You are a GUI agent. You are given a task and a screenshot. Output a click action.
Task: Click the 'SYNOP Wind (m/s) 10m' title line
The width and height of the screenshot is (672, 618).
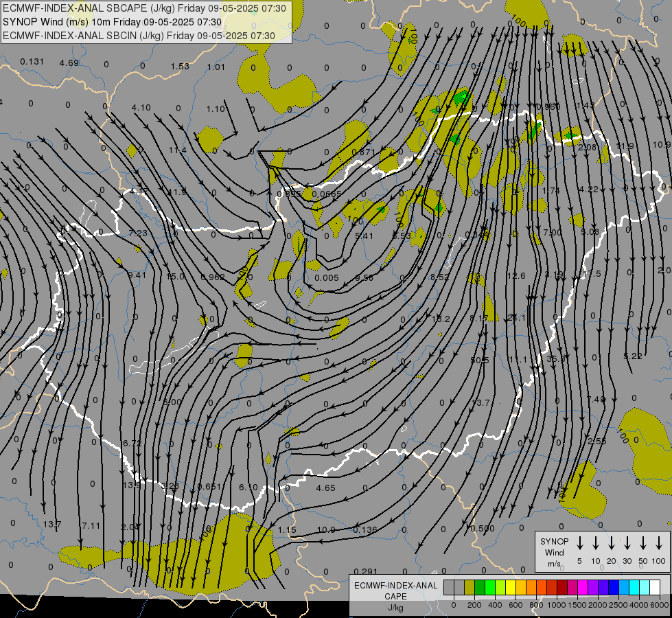113,22
